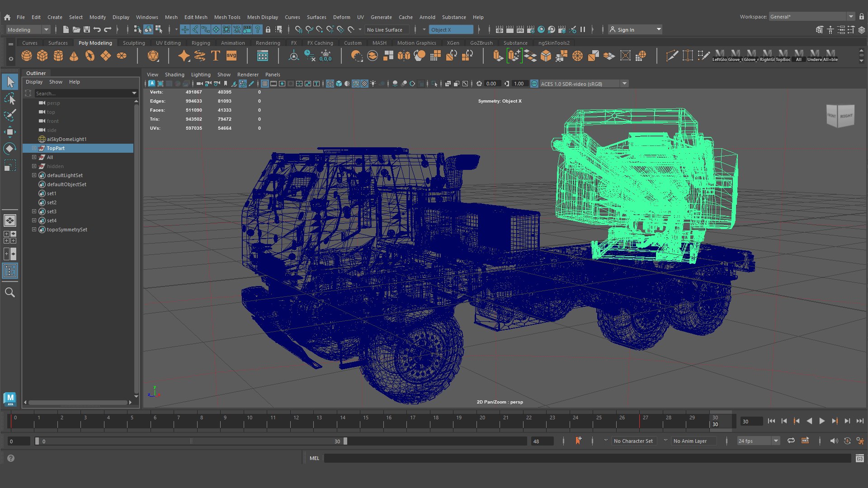Toggle the timeline loop playback button
The image size is (868, 488).
(x=791, y=441)
